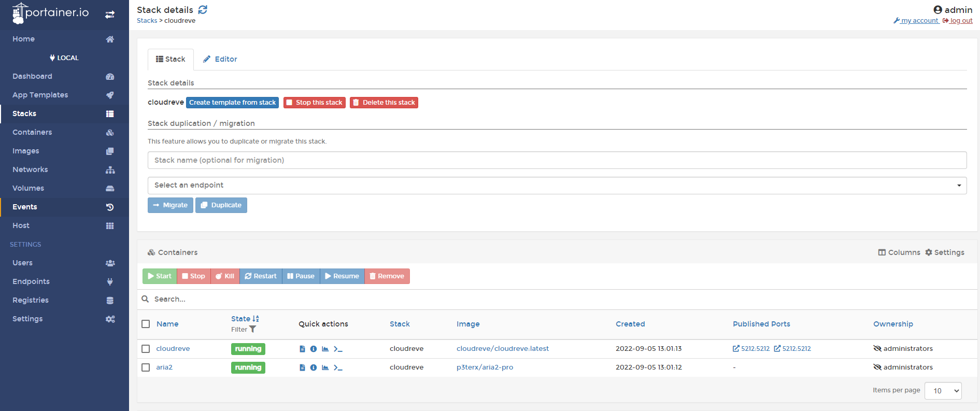Click the State filter funnel icon
The image size is (980, 411).
(x=253, y=329)
